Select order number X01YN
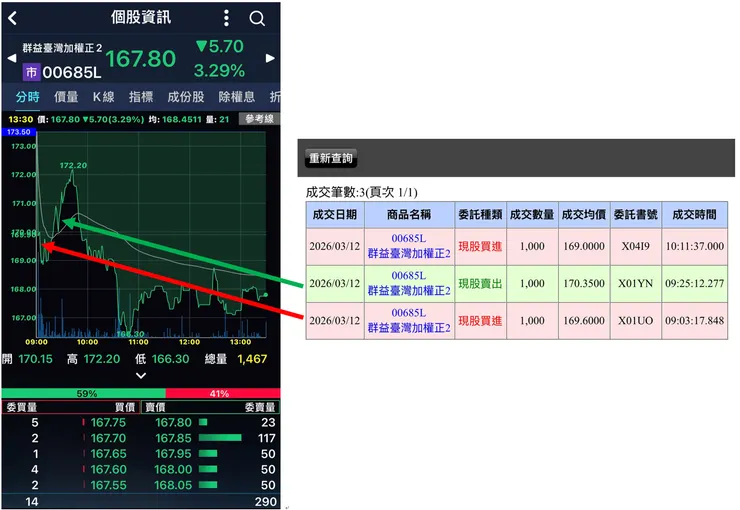 [636, 284]
